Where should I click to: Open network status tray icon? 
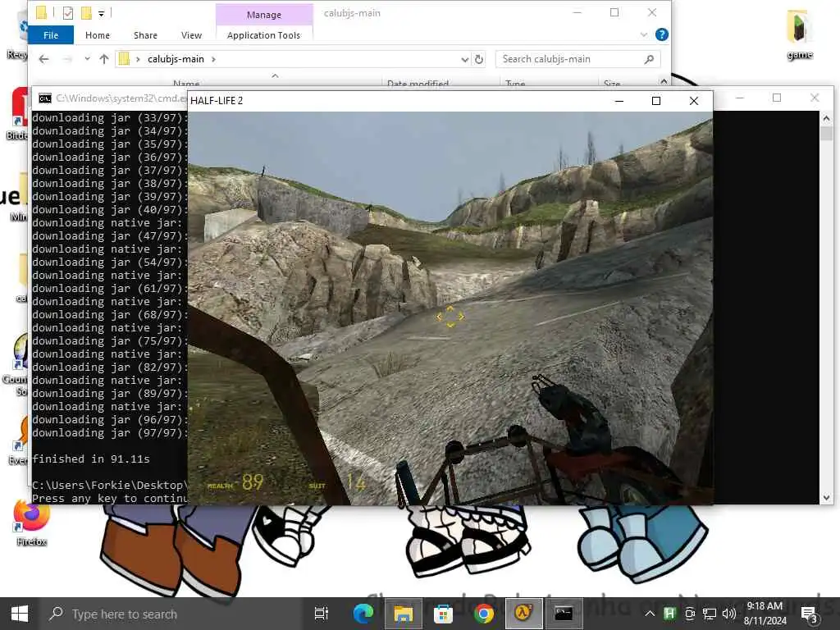pos(710,614)
